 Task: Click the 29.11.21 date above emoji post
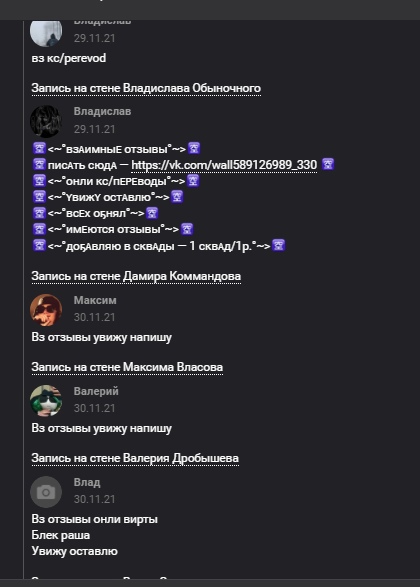[x=94, y=129]
